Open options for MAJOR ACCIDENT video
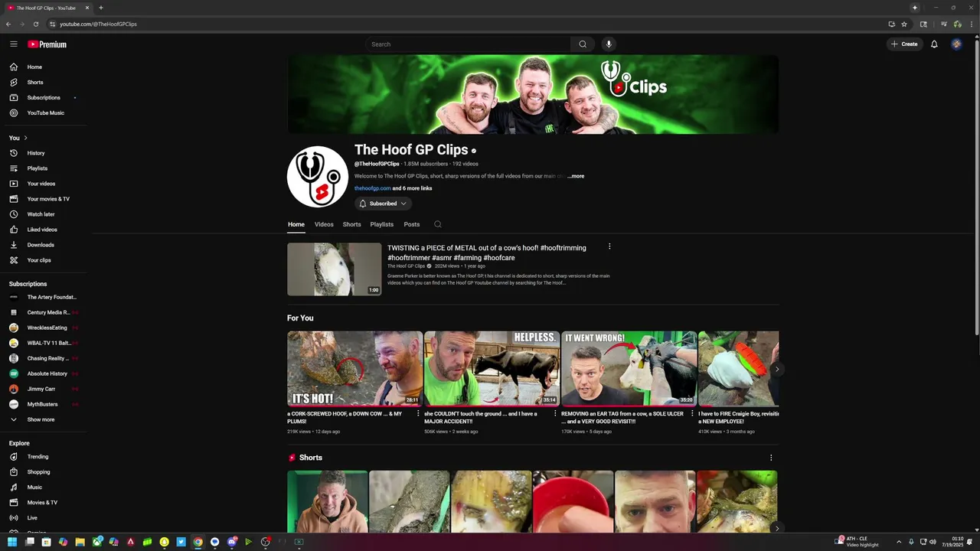The height and width of the screenshot is (551, 980). pyautogui.click(x=555, y=413)
